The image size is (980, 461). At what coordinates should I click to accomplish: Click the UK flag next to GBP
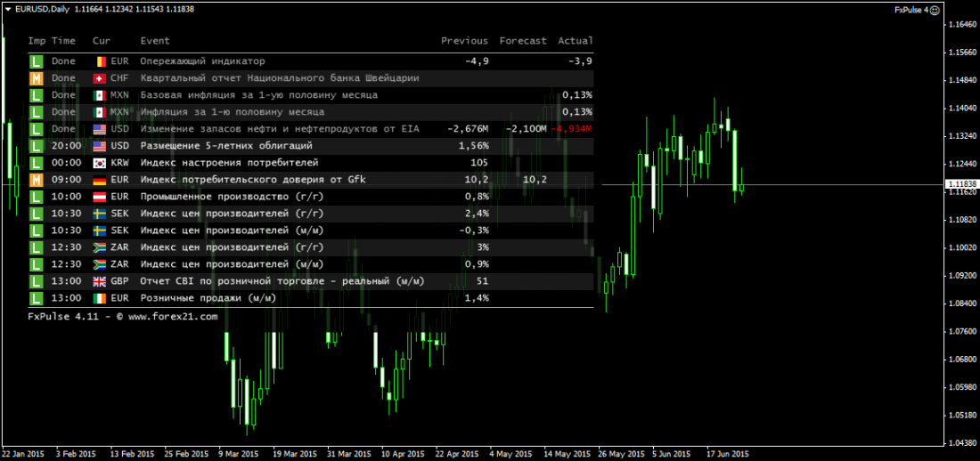pyautogui.click(x=100, y=281)
